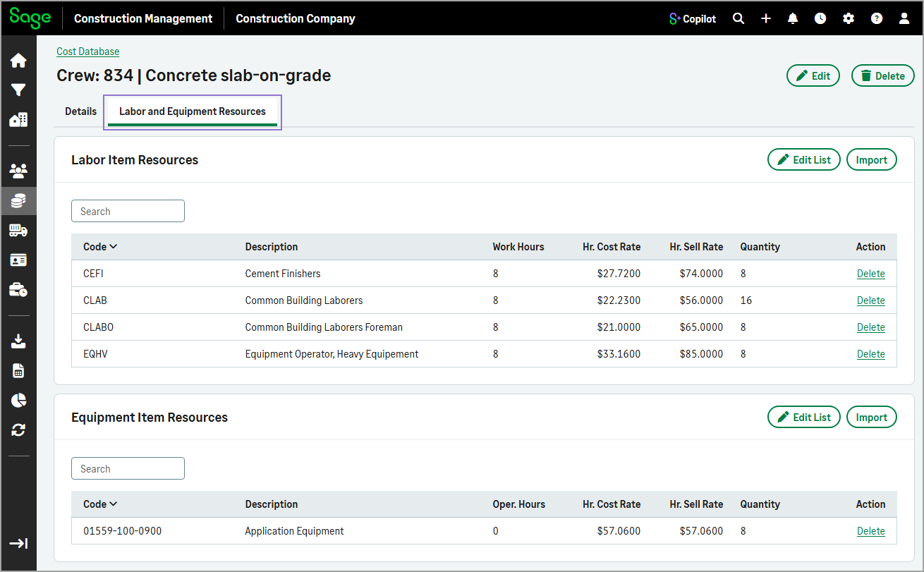Delete the Equipment Operator, Heavy Equipement row
Viewport: 924px width, 572px height.
[871, 354]
